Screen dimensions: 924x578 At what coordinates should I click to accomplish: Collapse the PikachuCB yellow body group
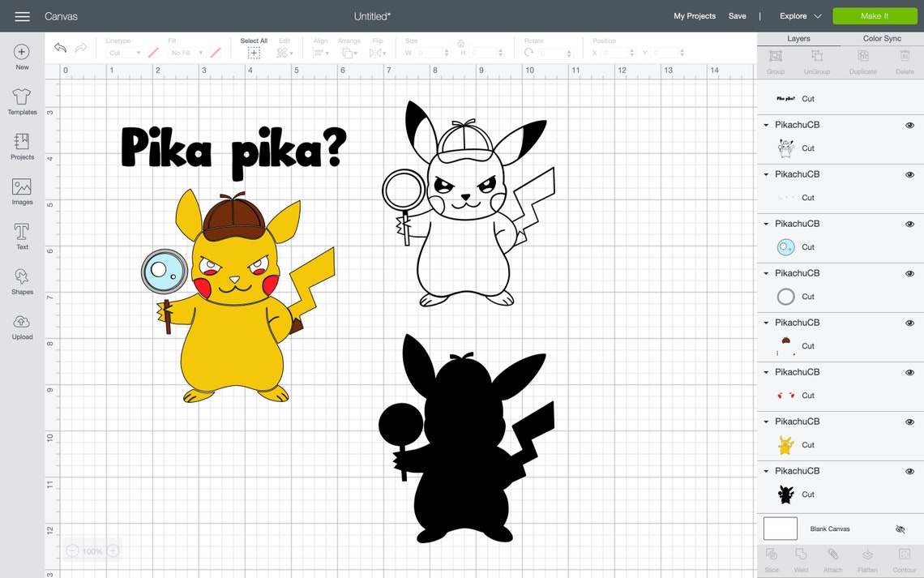coord(766,422)
